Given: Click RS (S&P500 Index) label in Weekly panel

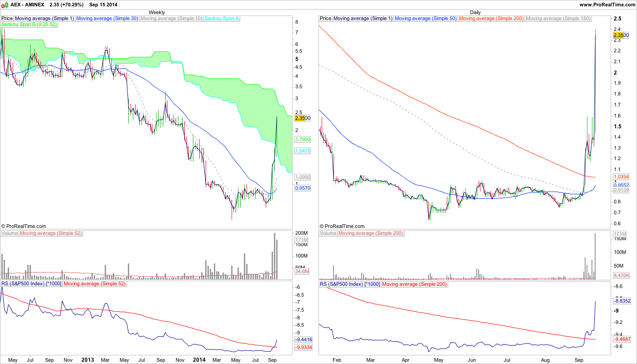Looking at the screenshot, I should click(31, 284).
